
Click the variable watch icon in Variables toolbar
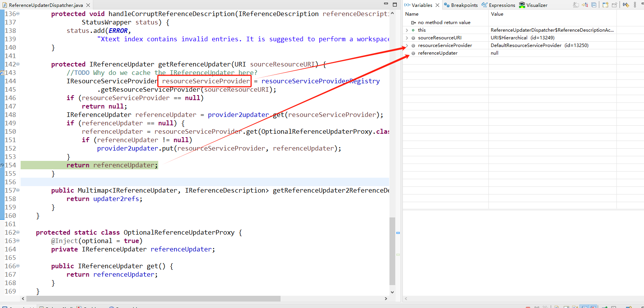pyautogui.click(x=626, y=5)
